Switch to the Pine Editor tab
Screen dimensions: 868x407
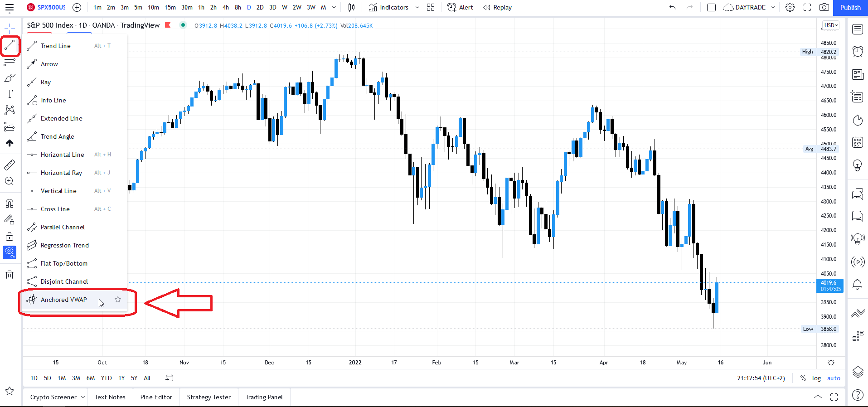pos(156,397)
